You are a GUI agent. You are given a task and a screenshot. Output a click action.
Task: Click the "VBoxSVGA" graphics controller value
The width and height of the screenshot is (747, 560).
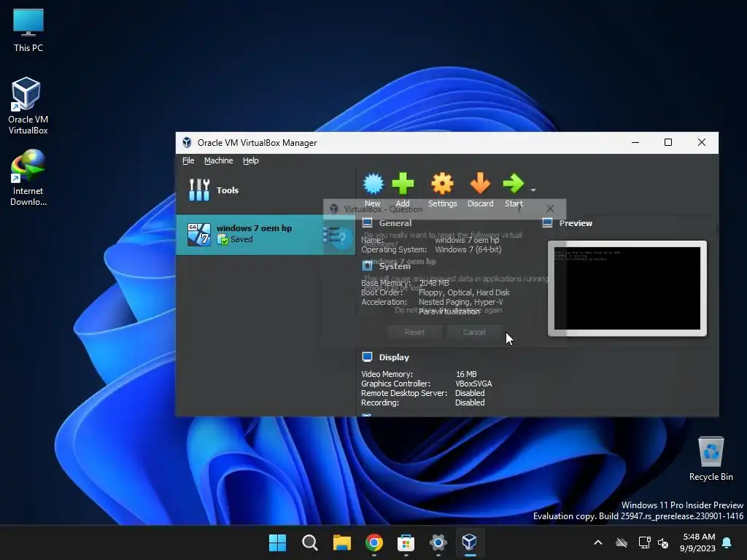[x=473, y=384]
